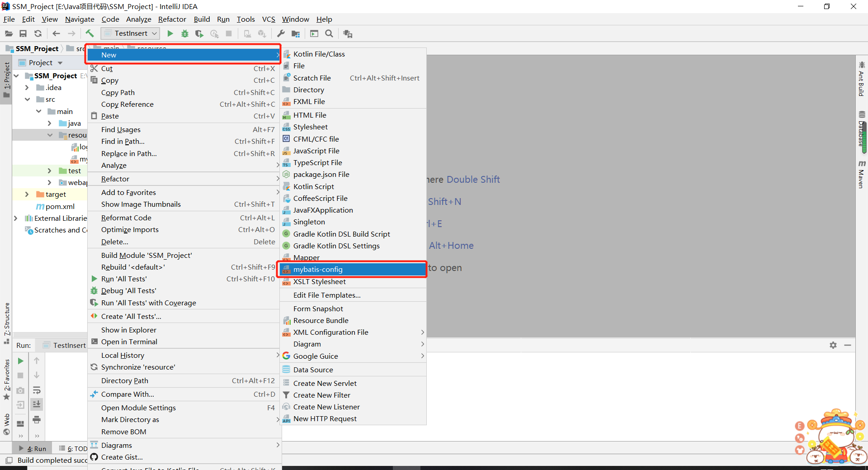This screenshot has height=470, width=868.
Task: Collapse the src folder node
Action: (x=27, y=99)
